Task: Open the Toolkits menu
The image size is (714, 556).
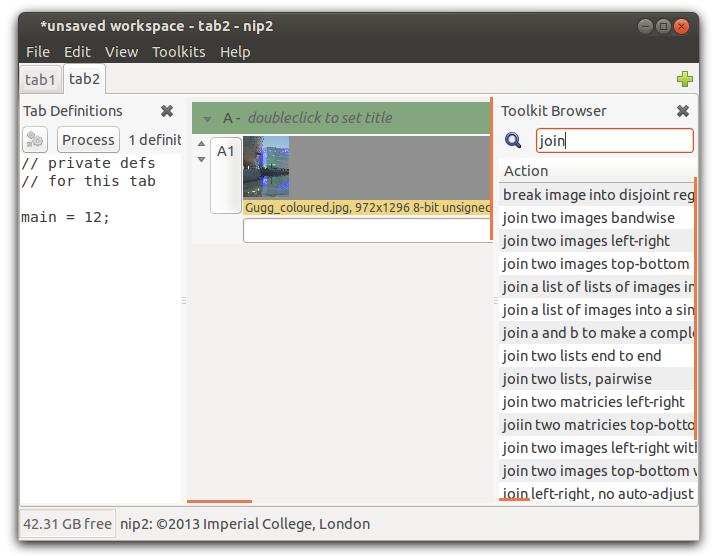Action: [x=178, y=51]
